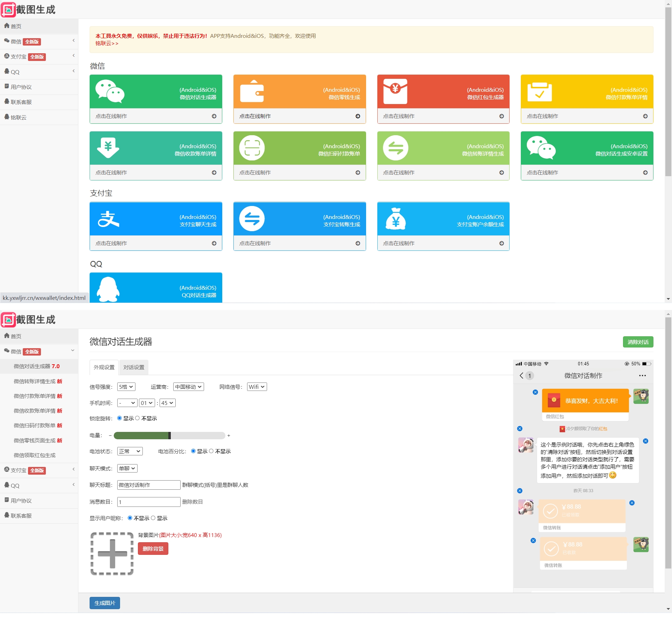Open 微信转账详情生成 in the sidebar
Image resolution: width=672 pixels, height=620 pixels.
coord(38,381)
